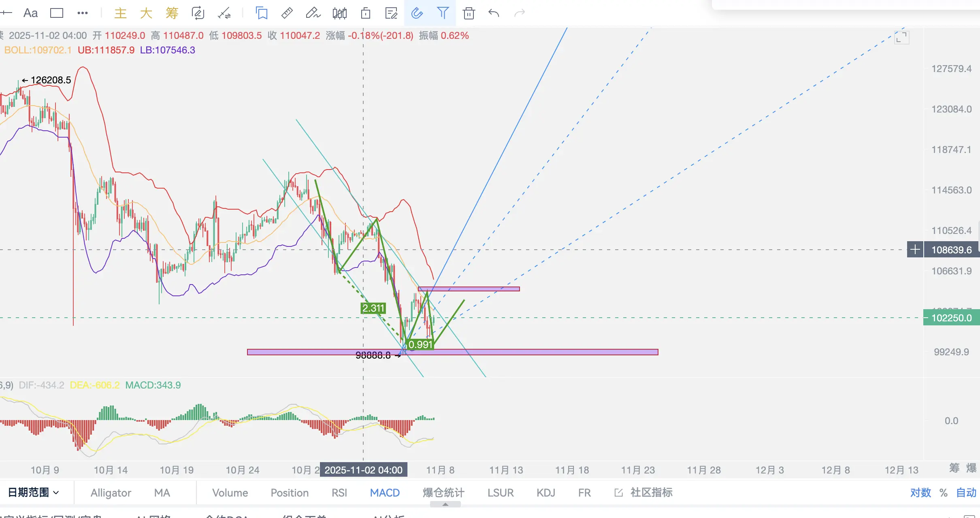Toggle logarithmic scale 对数
The height and width of the screenshot is (518, 980).
pos(920,493)
